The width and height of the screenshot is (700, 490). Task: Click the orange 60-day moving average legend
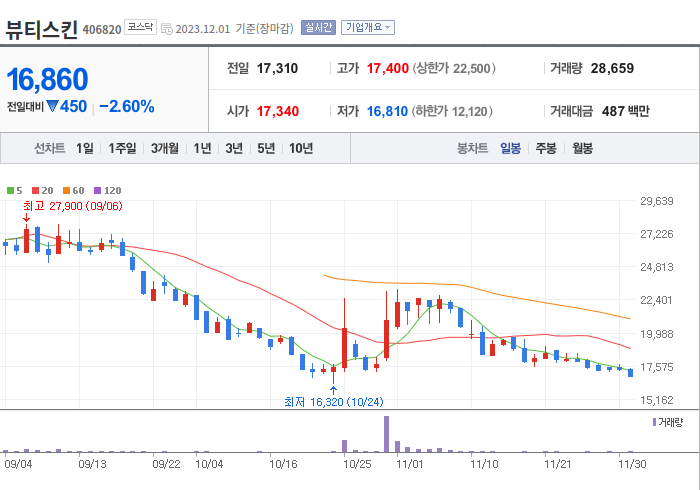74,191
